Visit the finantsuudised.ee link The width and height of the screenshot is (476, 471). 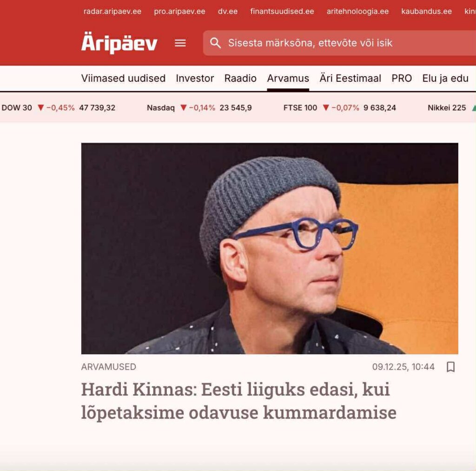coord(282,12)
